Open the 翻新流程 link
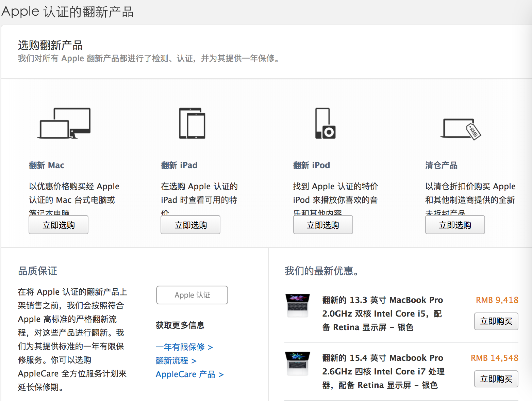 tap(176, 360)
